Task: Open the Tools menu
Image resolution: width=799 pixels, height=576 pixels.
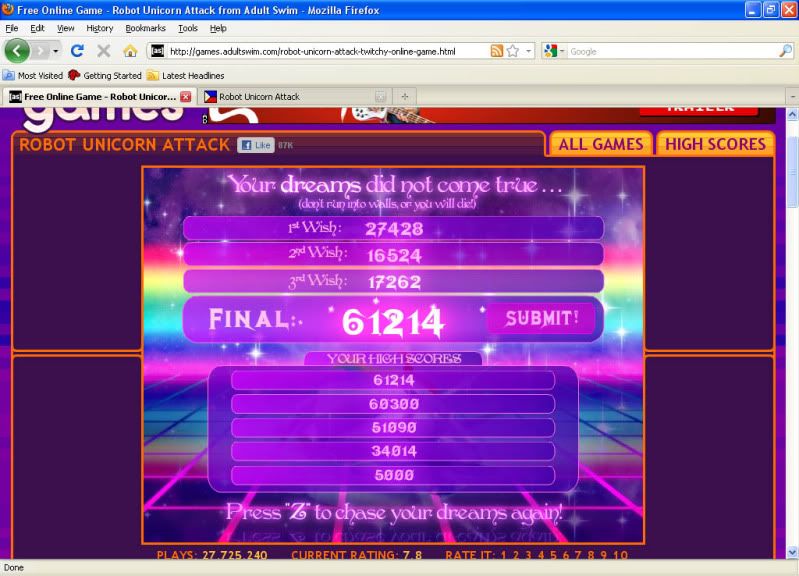Action: pyautogui.click(x=188, y=28)
